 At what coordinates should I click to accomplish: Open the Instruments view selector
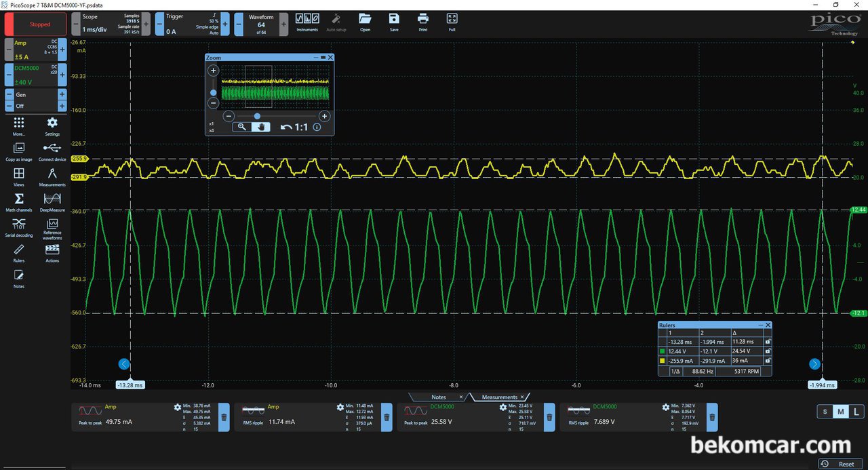tap(307, 22)
